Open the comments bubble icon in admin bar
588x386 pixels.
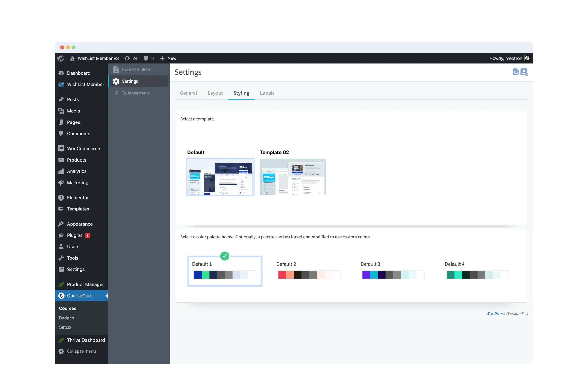click(x=146, y=58)
